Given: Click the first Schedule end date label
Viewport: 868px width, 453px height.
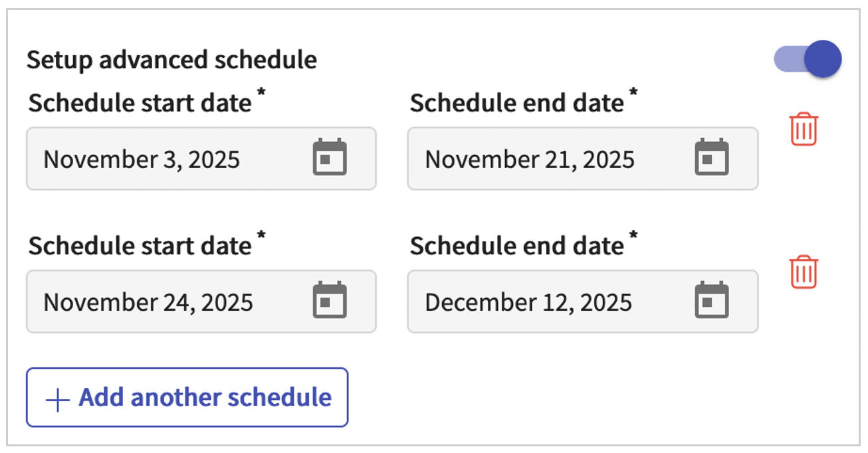Looking at the screenshot, I should click(517, 103).
